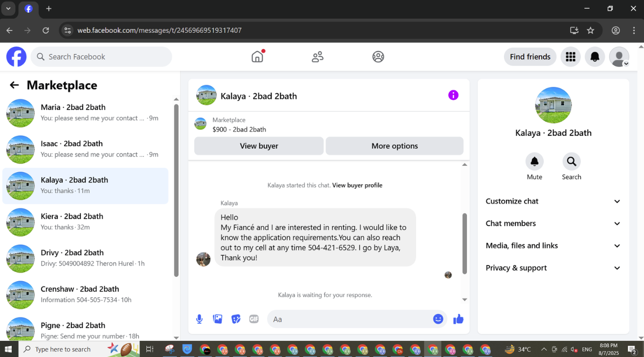Click the ENG language indicator
This screenshot has height=357, width=644.
587,349
